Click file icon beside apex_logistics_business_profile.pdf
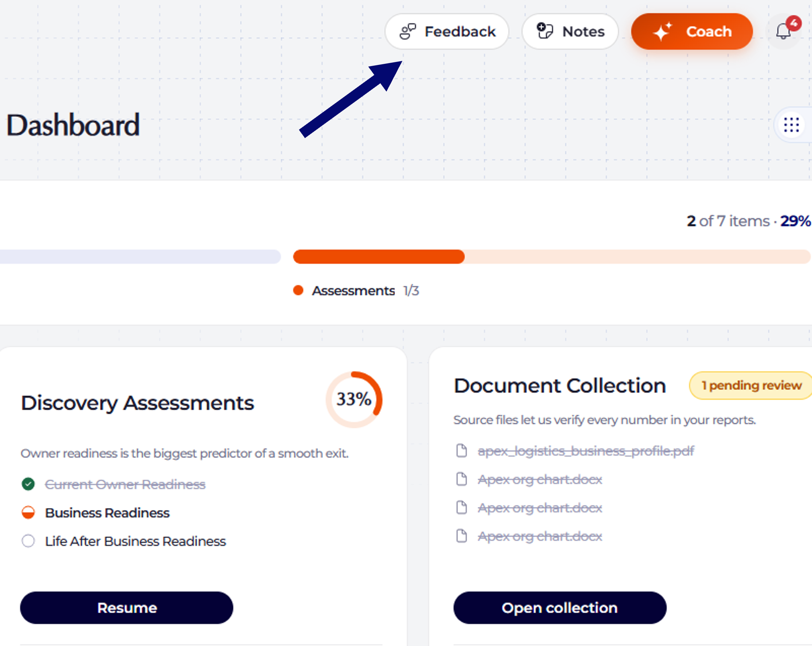The width and height of the screenshot is (812, 646). click(x=461, y=450)
